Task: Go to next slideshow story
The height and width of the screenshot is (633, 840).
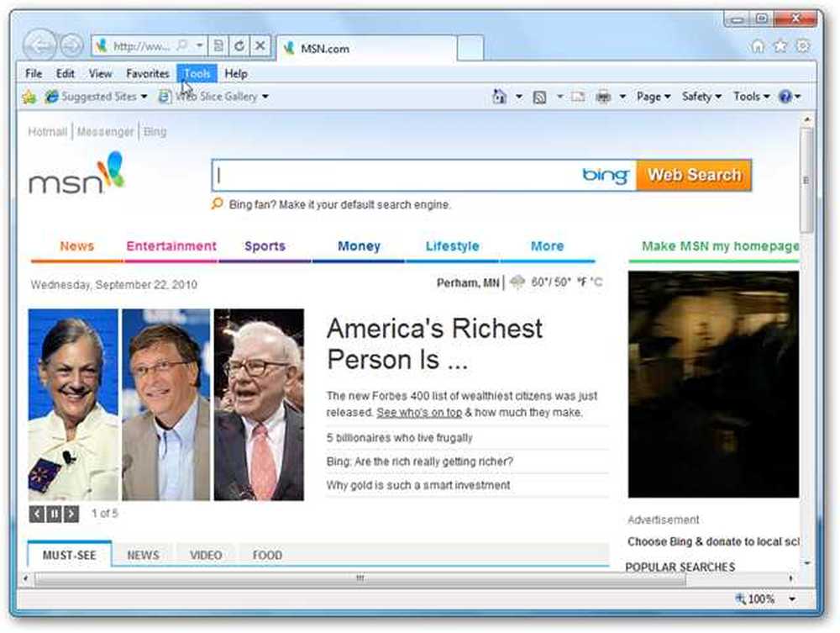Action: pos(71,514)
